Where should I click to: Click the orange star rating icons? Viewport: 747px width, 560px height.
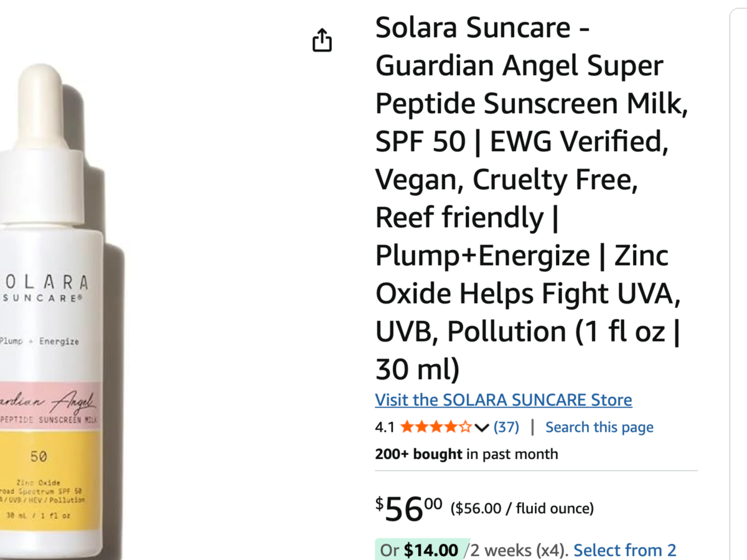435,427
